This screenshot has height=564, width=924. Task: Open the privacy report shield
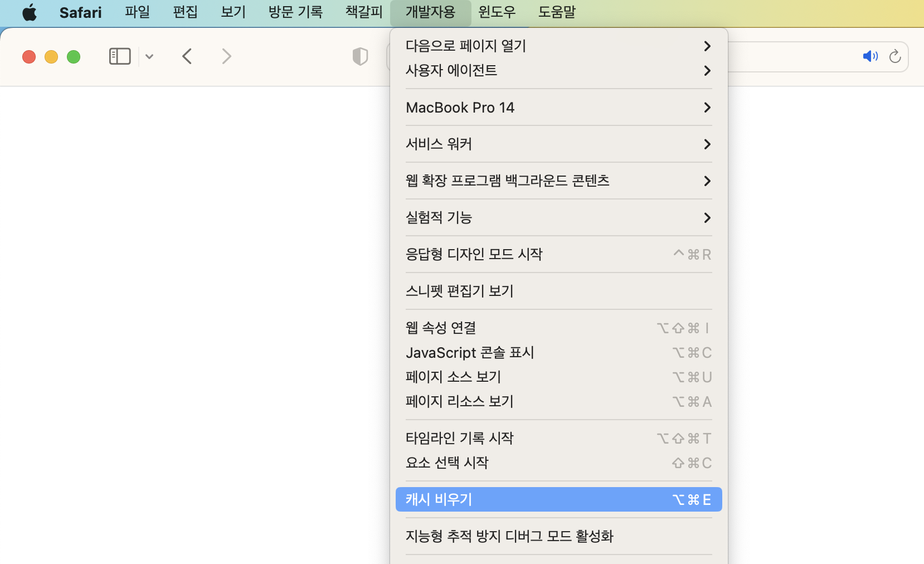tap(361, 56)
